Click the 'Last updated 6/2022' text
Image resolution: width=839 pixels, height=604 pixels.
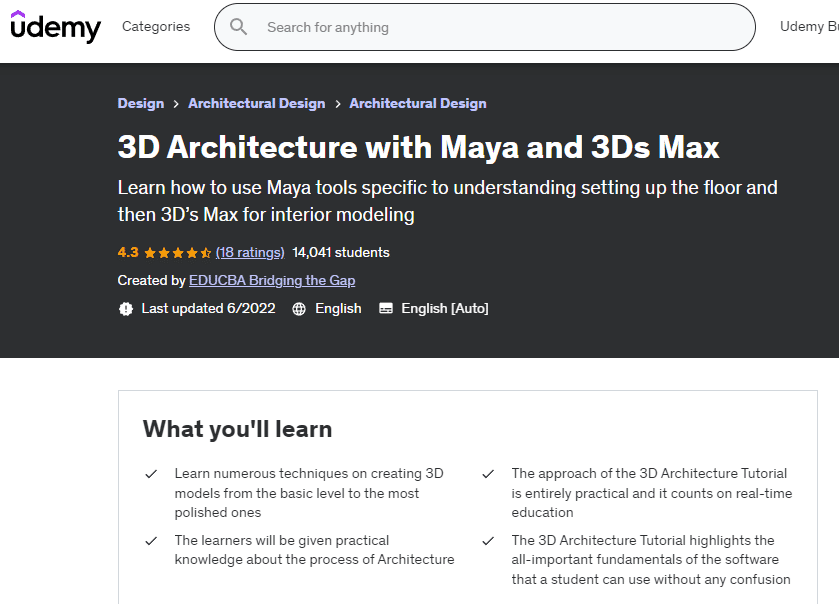pyautogui.click(x=208, y=309)
